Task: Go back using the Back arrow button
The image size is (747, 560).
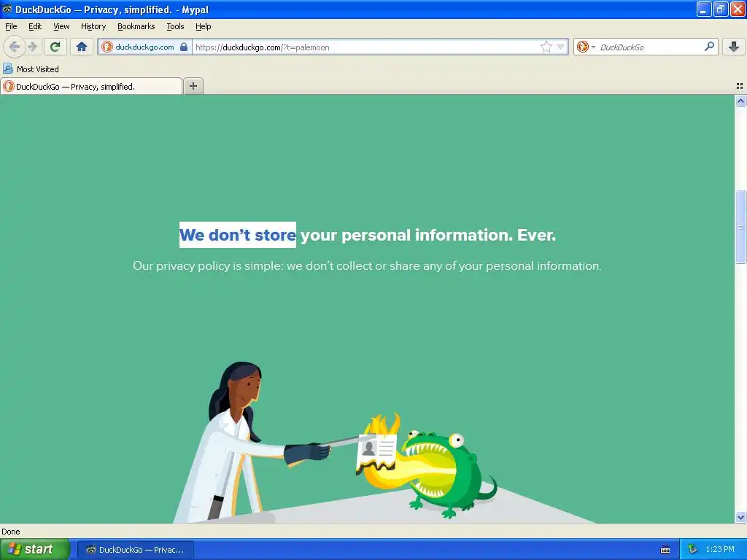Action: click(x=15, y=47)
